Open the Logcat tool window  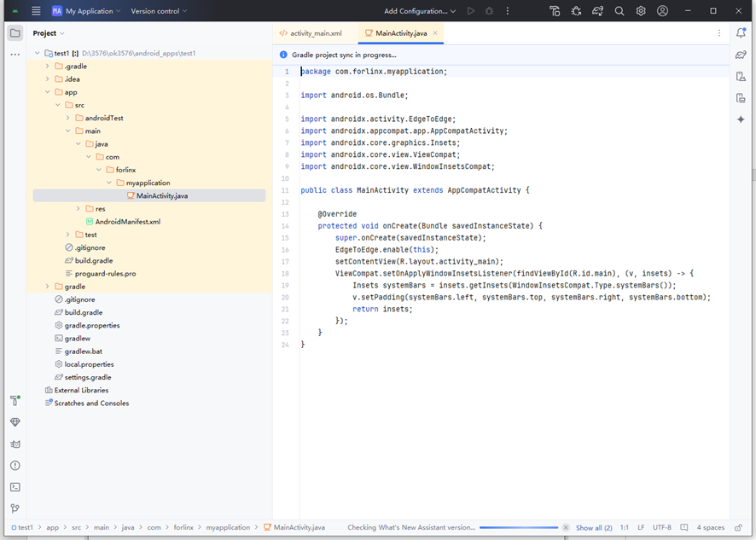[x=15, y=444]
